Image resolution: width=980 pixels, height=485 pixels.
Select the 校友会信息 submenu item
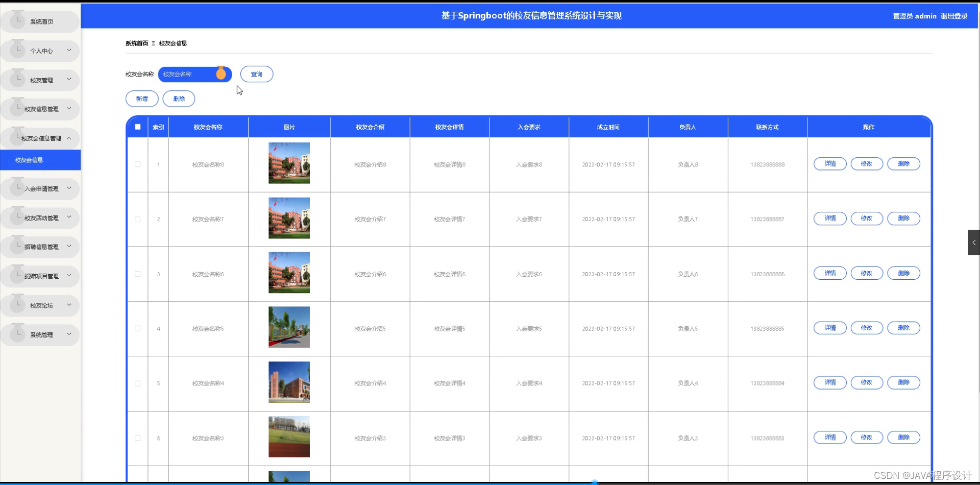(x=40, y=160)
